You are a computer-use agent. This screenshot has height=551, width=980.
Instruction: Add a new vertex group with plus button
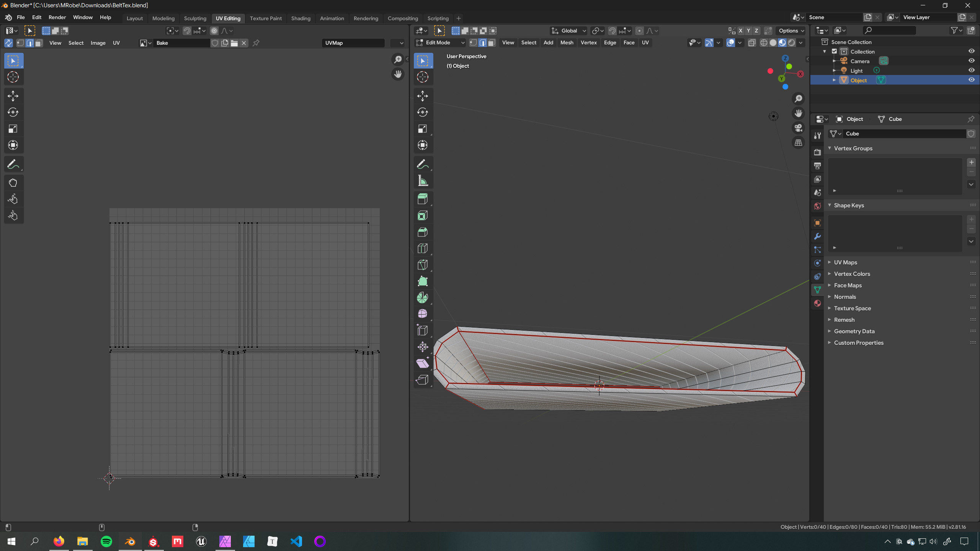click(x=971, y=163)
